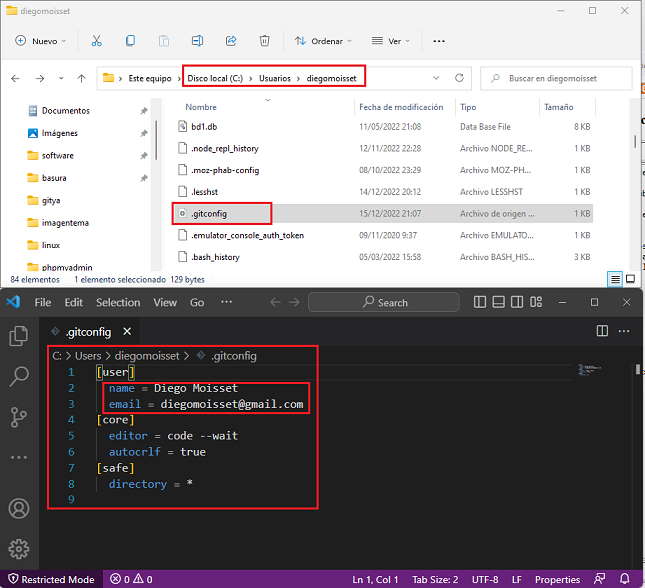Select Documentos in Explorer sidebar
The width and height of the screenshot is (645, 588).
pyautogui.click(x=65, y=111)
